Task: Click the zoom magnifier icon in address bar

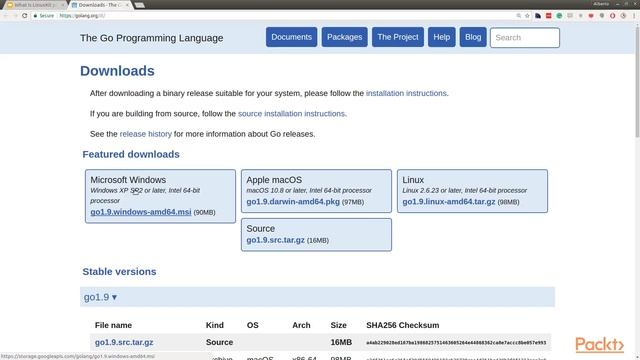Action: pyautogui.click(x=518, y=16)
